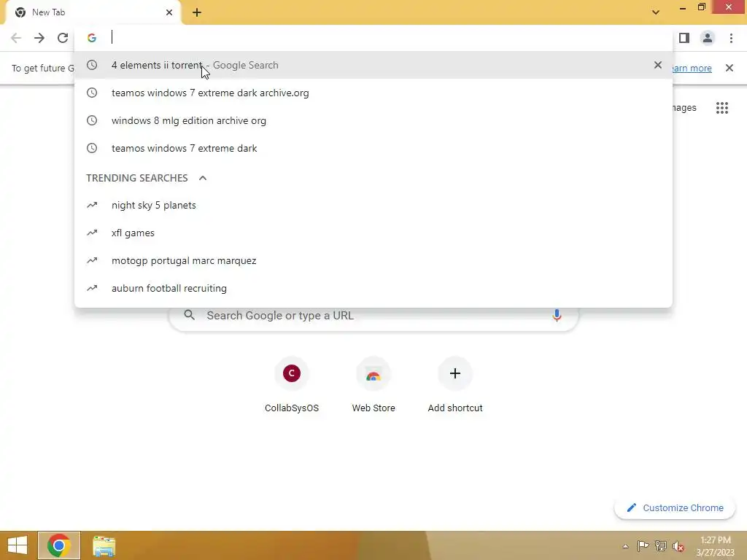Click trend arrow icon beside 'xfl games'
This screenshot has height=560, width=747.
tap(91, 233)
